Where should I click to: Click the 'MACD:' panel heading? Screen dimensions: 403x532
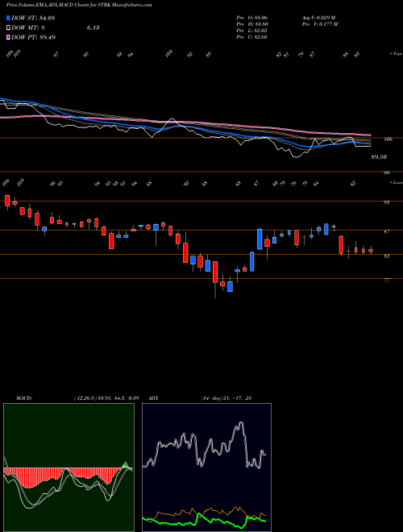click(x=24, y=398)
